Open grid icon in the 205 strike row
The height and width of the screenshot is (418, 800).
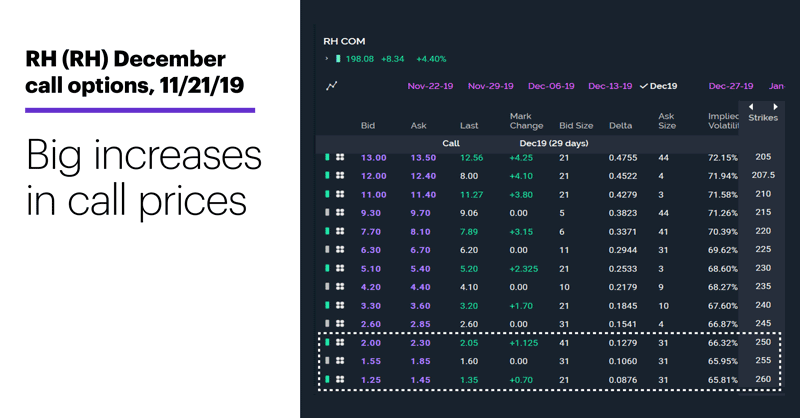340,157
